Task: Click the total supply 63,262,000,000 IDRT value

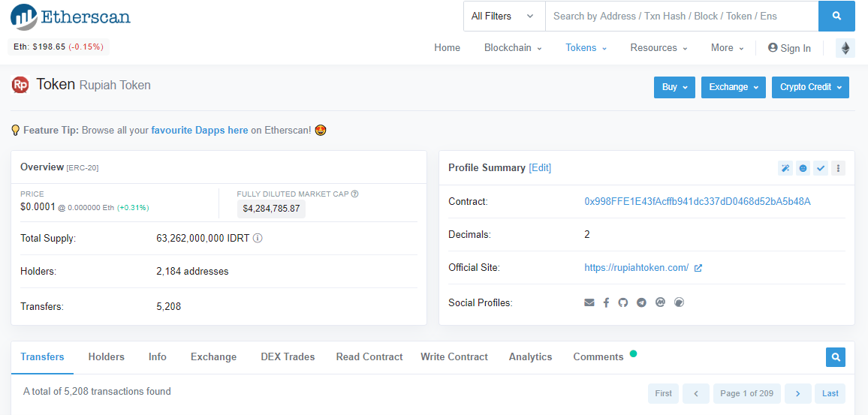Action: pos(203,239)
